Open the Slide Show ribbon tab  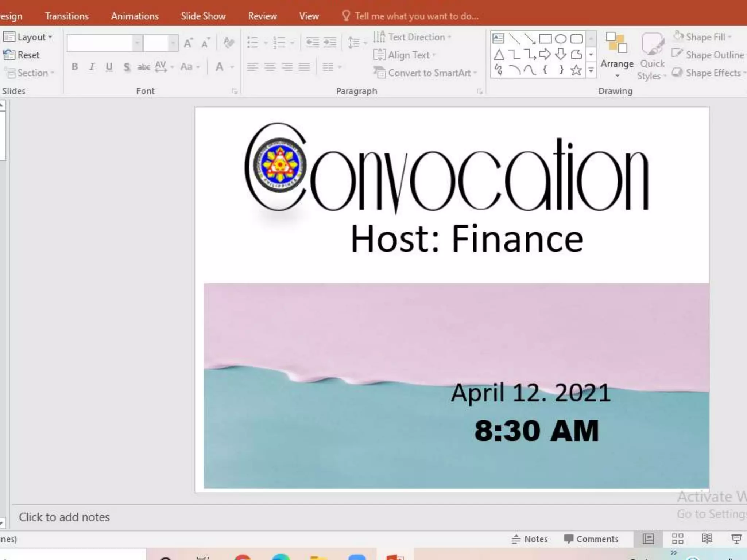(x=203, y=16)
